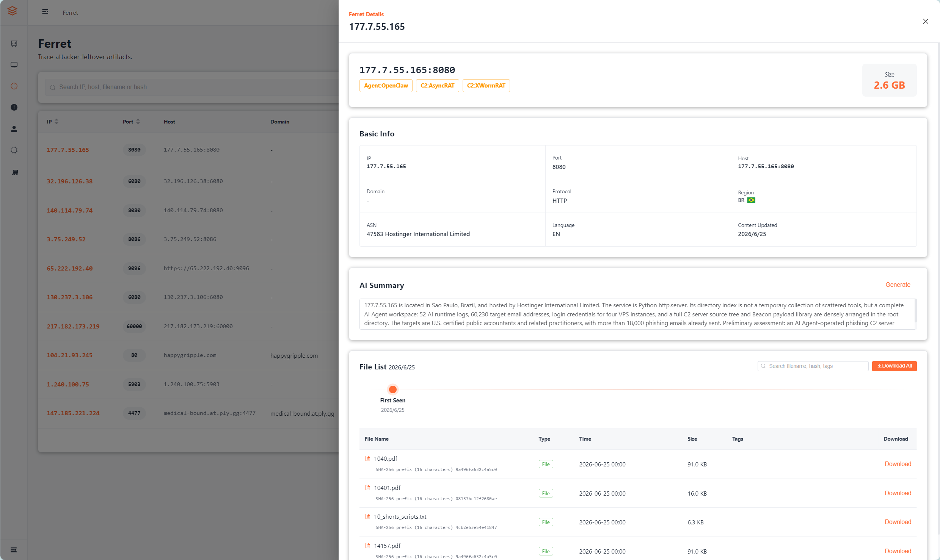Click the Brazil flag icon in Region
Screen dimensions: 940x560
pyautogui.click(x=751, y=200)
